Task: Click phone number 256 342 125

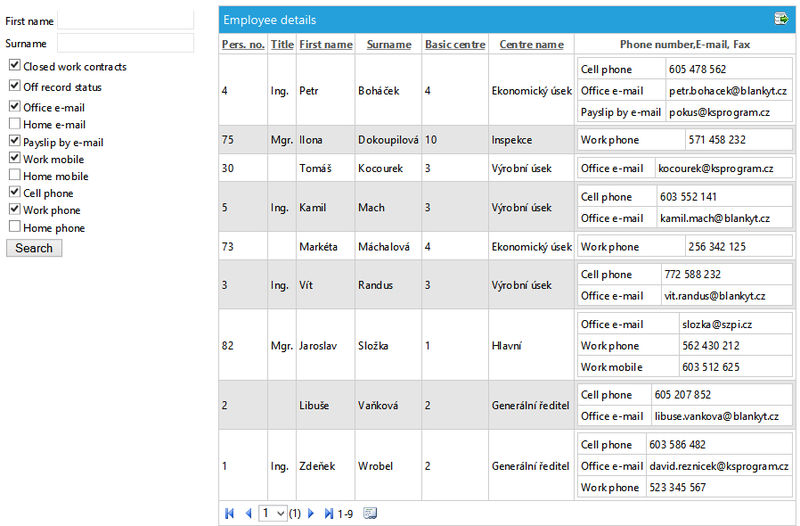Action: 717,247
